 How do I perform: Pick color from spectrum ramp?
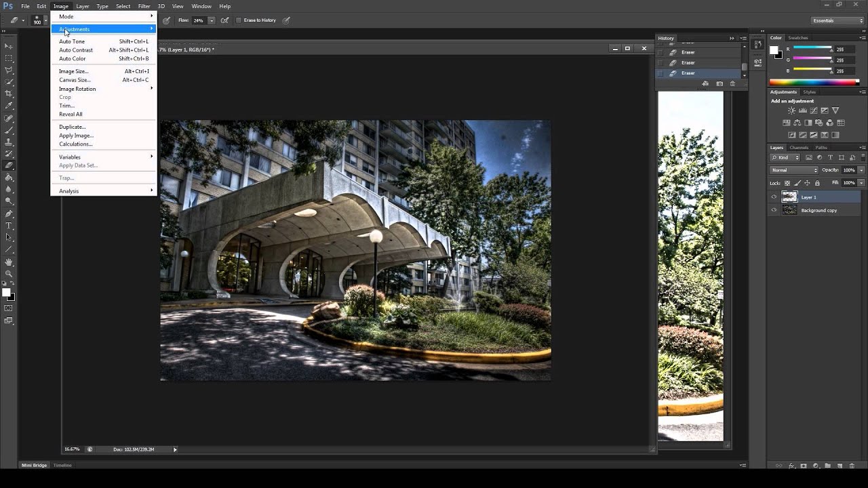(814, 82)
